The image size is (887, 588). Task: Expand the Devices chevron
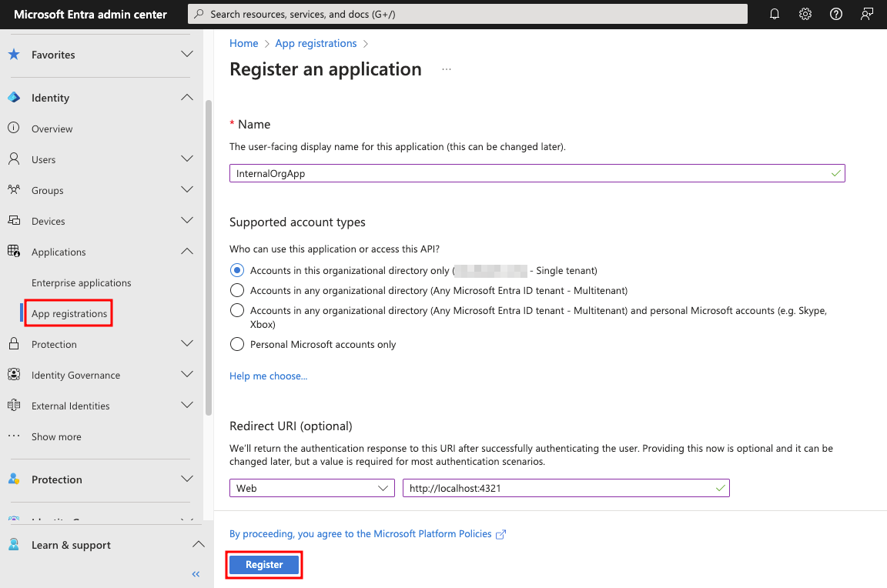click(x=186, y=220)
